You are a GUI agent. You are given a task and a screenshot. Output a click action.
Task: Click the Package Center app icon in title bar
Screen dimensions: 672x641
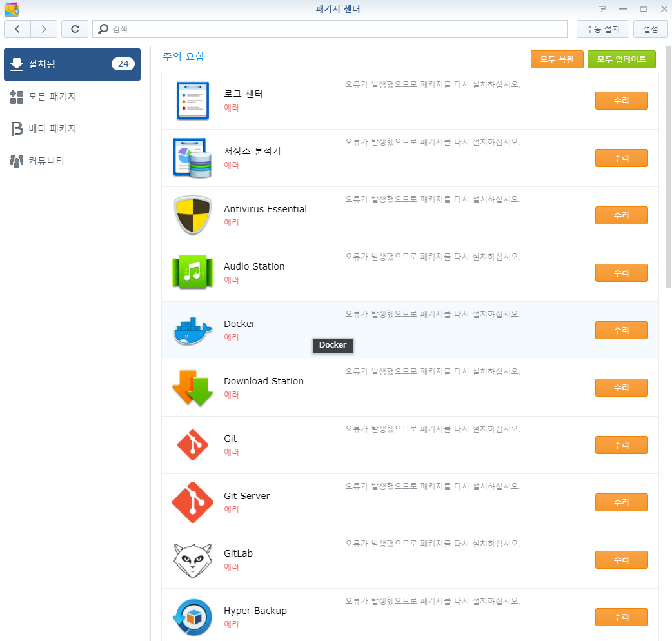(12, 9)
